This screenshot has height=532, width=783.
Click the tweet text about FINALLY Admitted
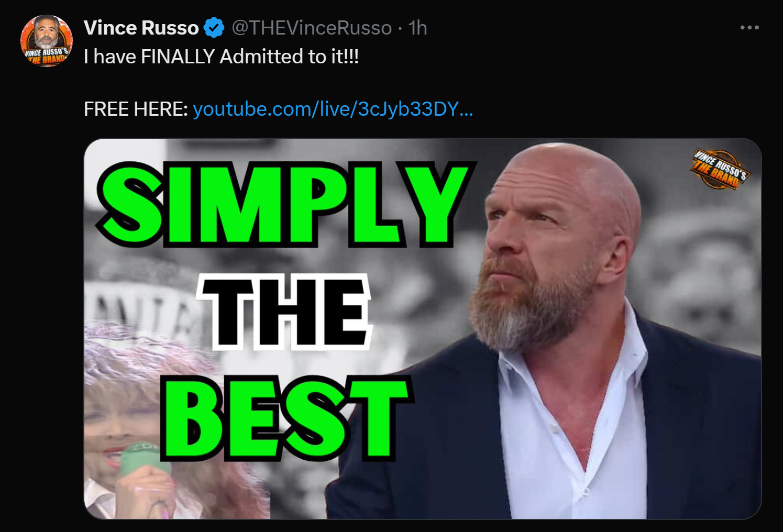coord(221,57)
